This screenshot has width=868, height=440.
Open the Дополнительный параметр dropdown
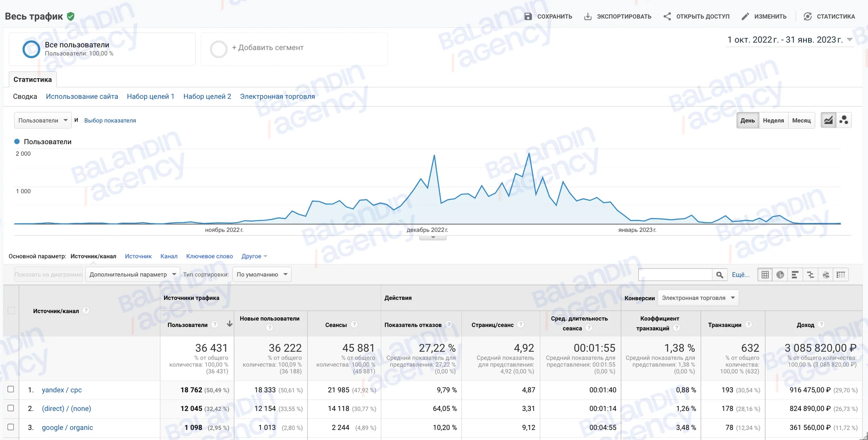[x=132, y=275]
